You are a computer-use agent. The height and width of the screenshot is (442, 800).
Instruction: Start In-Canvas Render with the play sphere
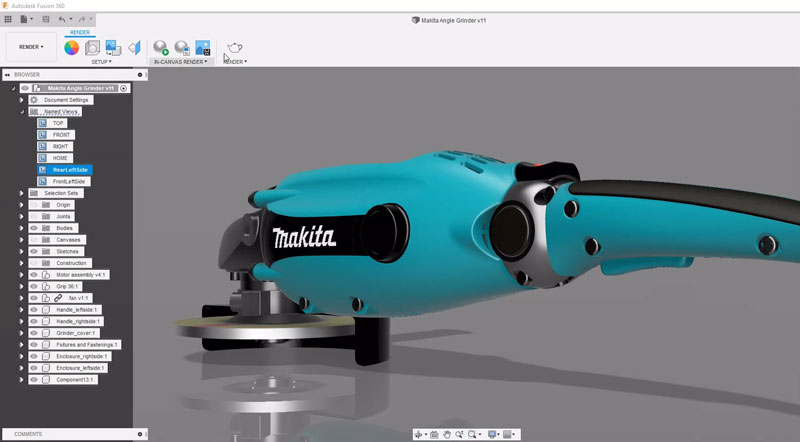click(161, 48)
